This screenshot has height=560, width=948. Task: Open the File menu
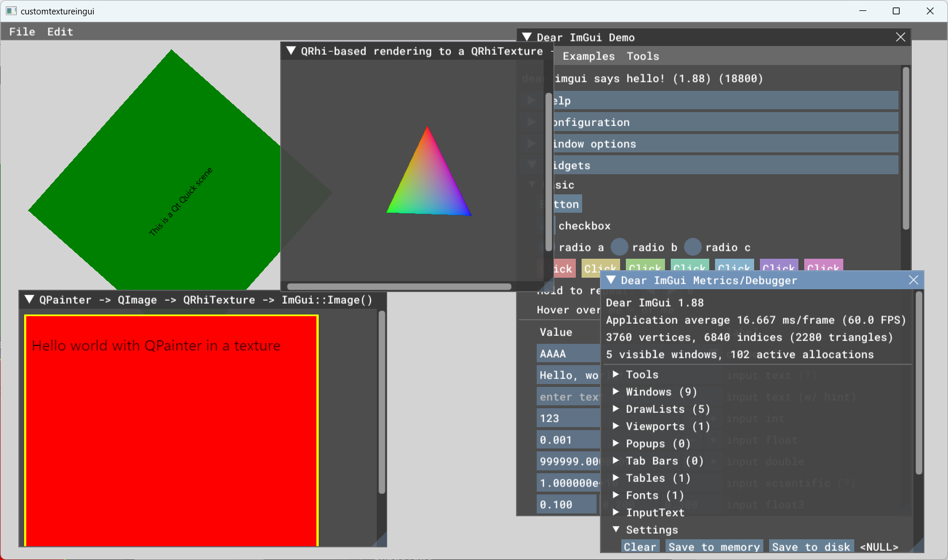22,32
